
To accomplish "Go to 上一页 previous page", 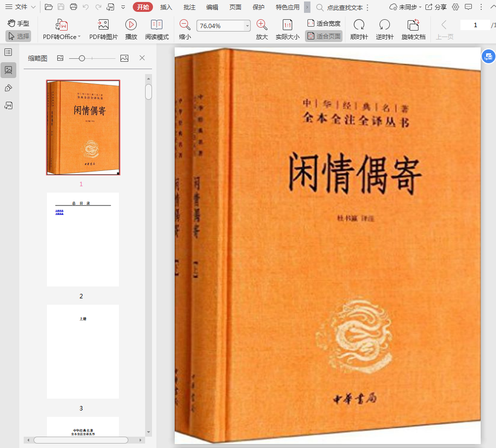I will tap(445, 30).
